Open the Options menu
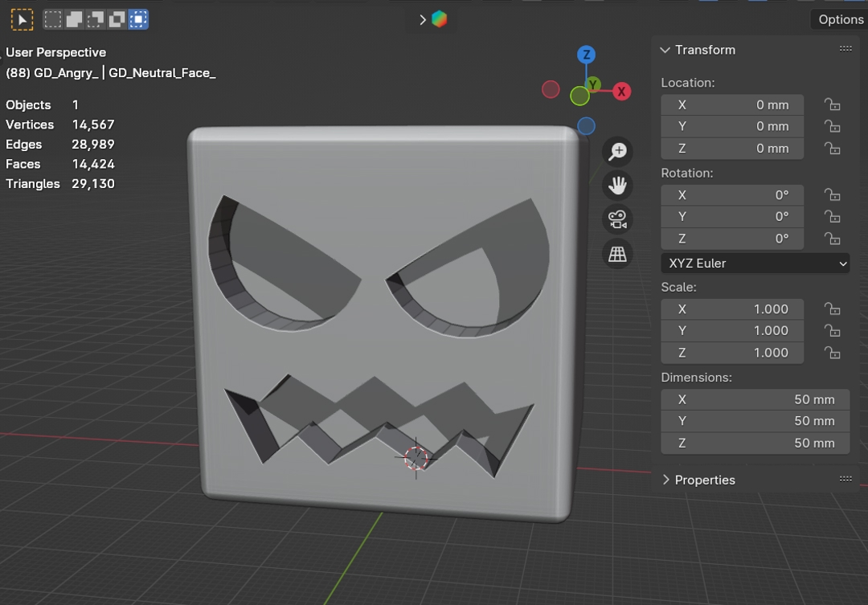The height and width of the screenshot is (605, 868). coord(840,19)
